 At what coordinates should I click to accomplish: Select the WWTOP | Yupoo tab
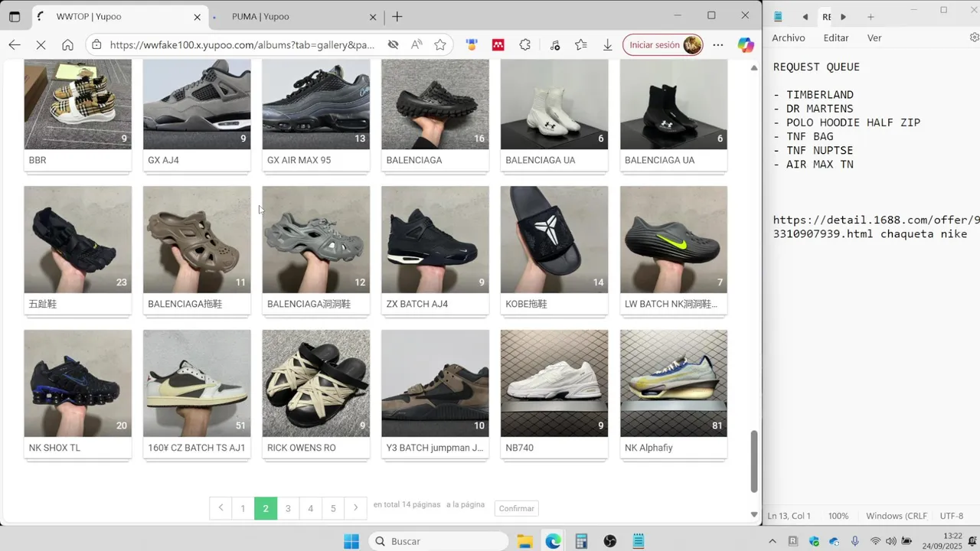click(119, 16)
